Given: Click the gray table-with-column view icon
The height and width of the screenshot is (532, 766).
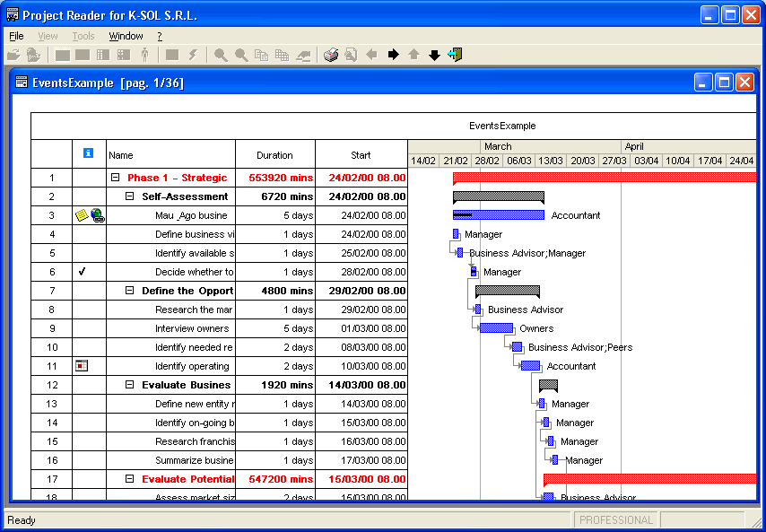Looking at the screenshot, I should point(103,55).
